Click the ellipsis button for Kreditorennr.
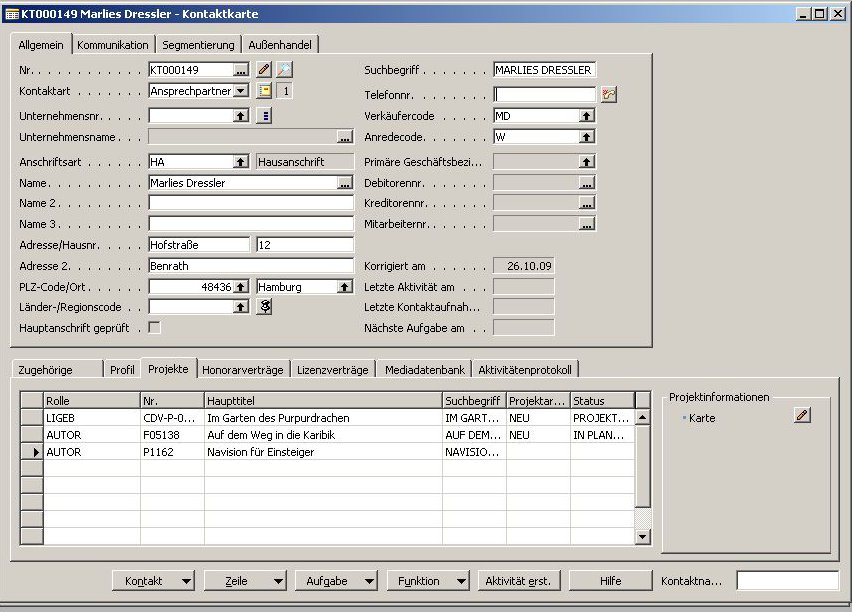852x612 pixels. click(586, 203)
